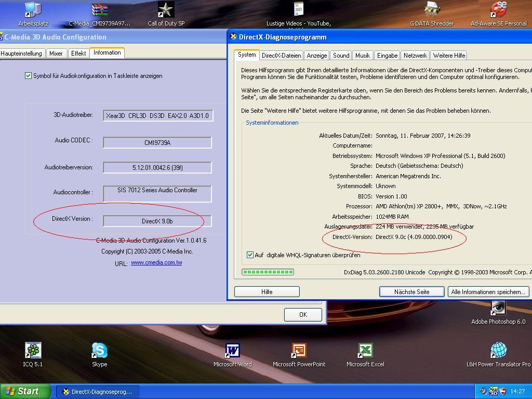Click Microsoft Windows XP Professional text

[441, 156]
